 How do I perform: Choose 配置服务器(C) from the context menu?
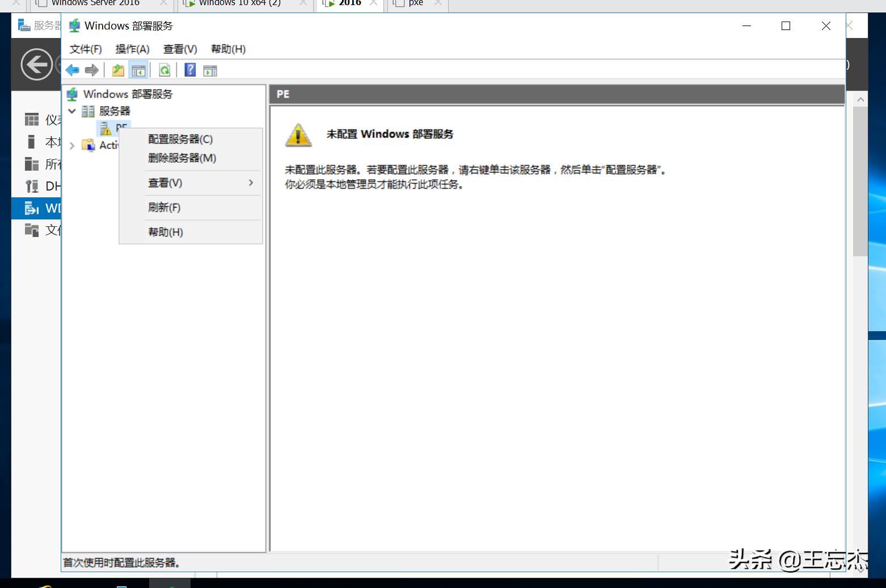pyautogui.click(x=180, y=139)
